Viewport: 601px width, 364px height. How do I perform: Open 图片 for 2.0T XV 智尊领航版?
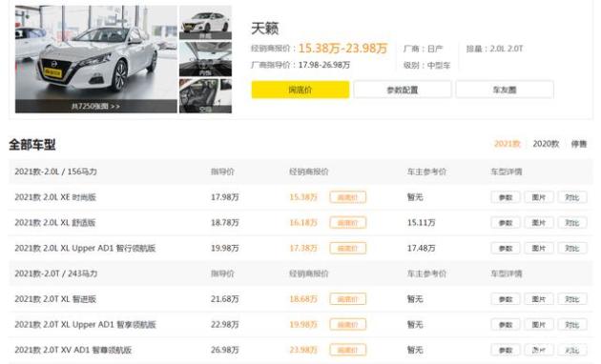tap(539, 350)
